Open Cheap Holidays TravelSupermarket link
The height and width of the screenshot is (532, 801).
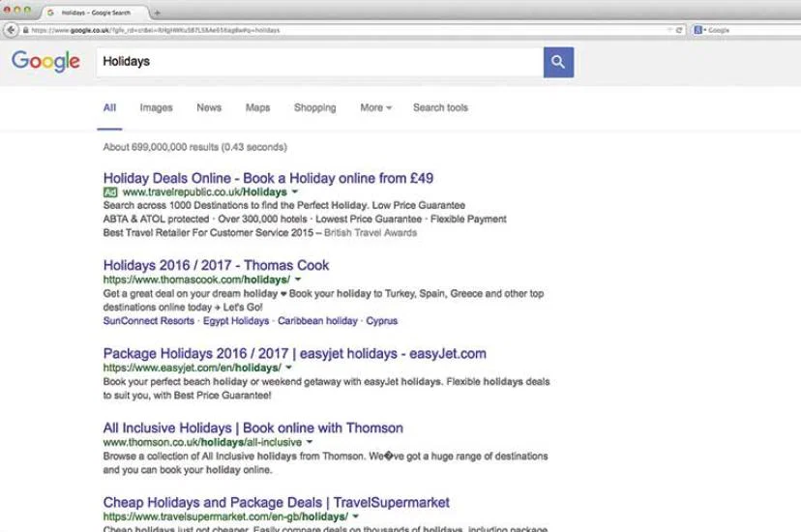coord(277,502)
